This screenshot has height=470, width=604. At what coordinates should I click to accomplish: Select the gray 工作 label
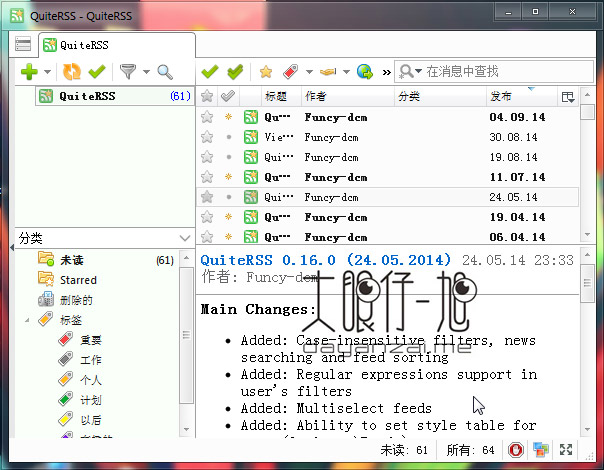coord(91,360)
